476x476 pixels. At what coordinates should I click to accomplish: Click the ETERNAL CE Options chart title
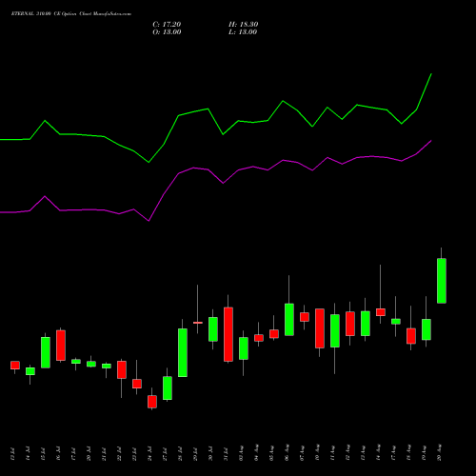click(71, 14)
